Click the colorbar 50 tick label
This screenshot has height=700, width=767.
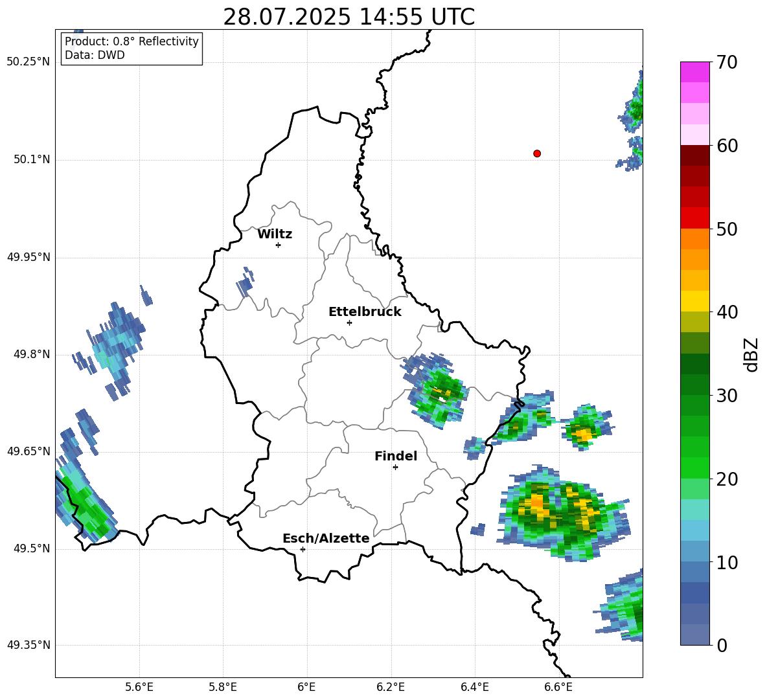click(727, 229)
